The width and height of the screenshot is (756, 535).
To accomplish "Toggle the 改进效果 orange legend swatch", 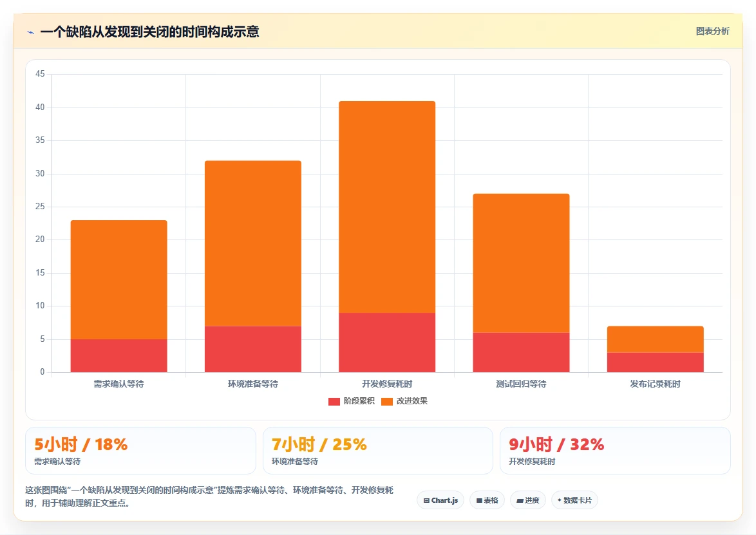I will click(386, 402).
